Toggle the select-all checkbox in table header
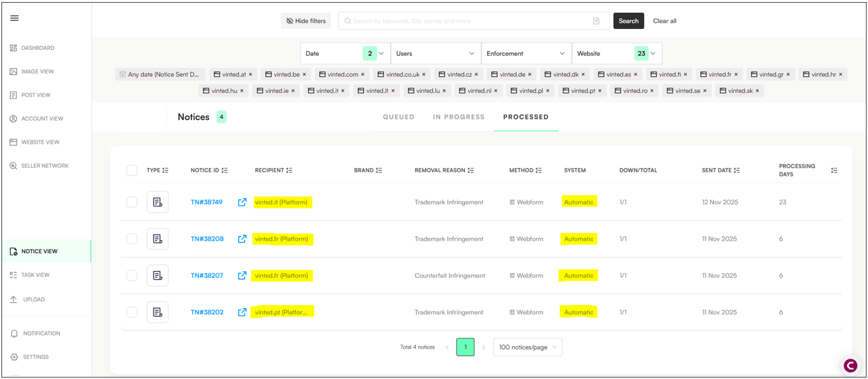 pos(132,171)
